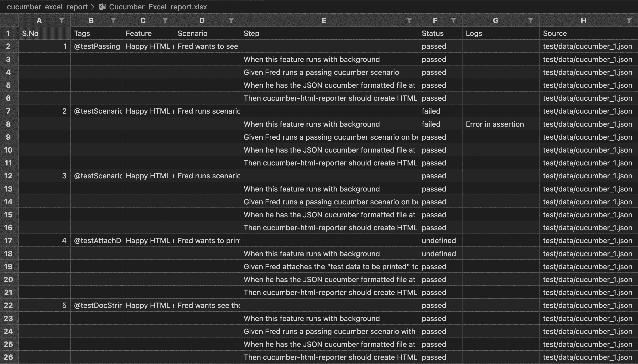Click the Cucumber_Excel_report.xlsx breadcrumb item
The image size is (638, 364).
[158, 7]
